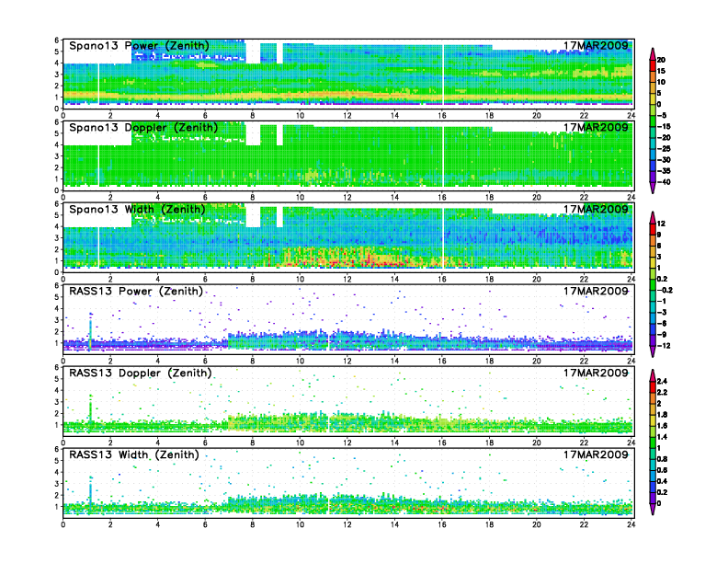
Task: Click the 17MAR2009 date in Spano13 Power panel
Action: (596, 45)
